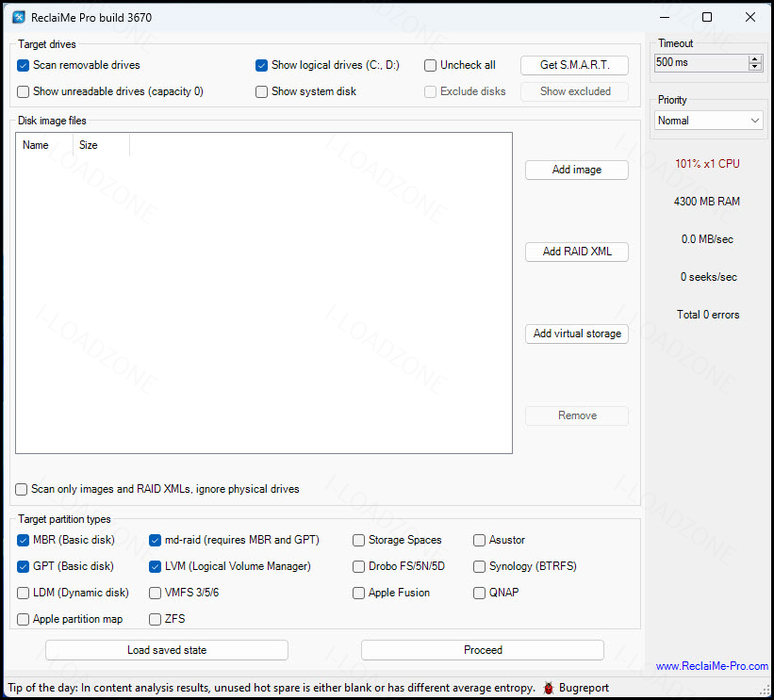Close the ReclaiMe Pro window
The image size is (774, 700).
coord(750,18)
